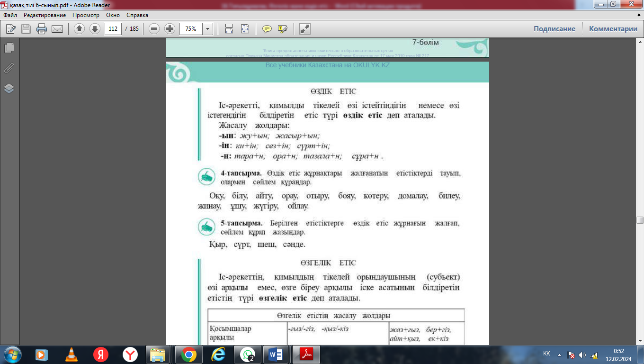Open the Windows Start menu
The image size is (644, 364).
(12, 354)
